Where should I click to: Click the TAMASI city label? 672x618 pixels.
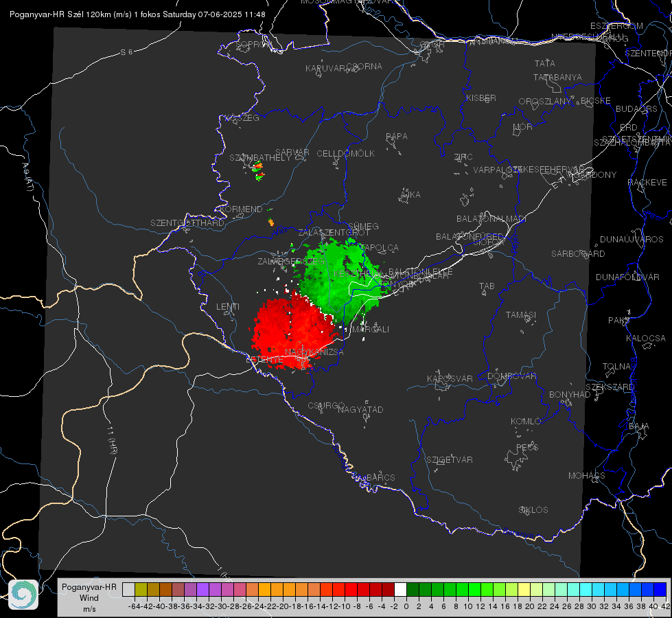(x=521, y=314)
